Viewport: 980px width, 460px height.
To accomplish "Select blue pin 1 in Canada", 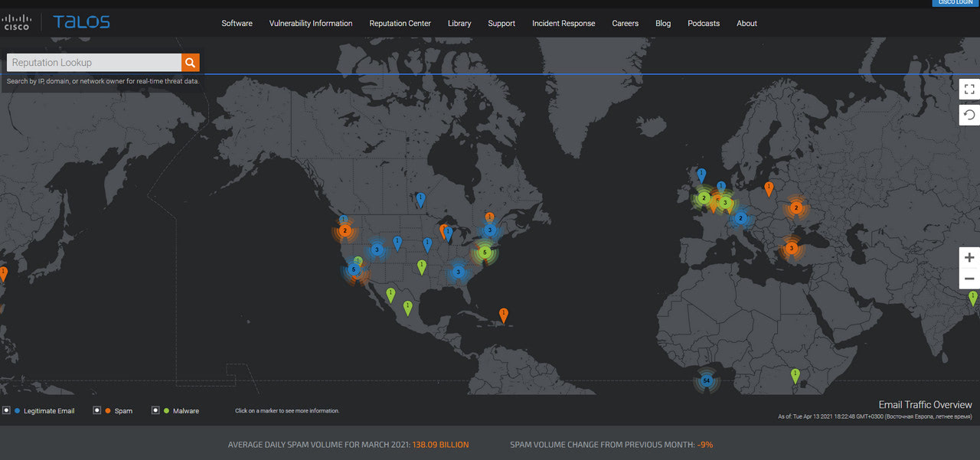I will tap(420, 199).
